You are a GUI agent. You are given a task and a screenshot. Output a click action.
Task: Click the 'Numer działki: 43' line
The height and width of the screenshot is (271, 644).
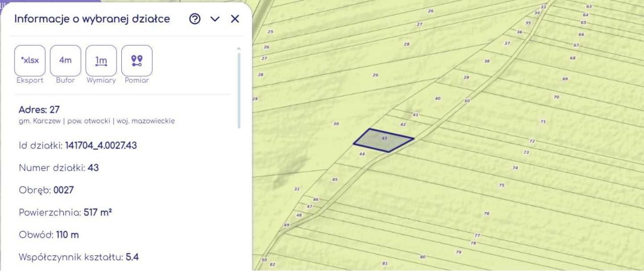tap(59, 168)
